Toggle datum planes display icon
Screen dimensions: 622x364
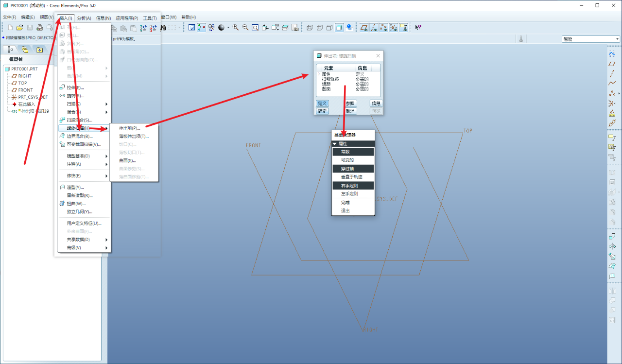(x=363, y=28)
